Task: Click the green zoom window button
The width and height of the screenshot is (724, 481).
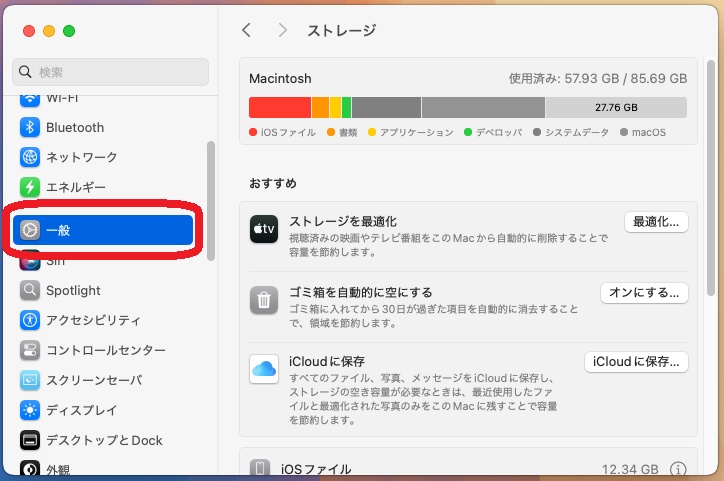Action: click(x=69, y=31)
